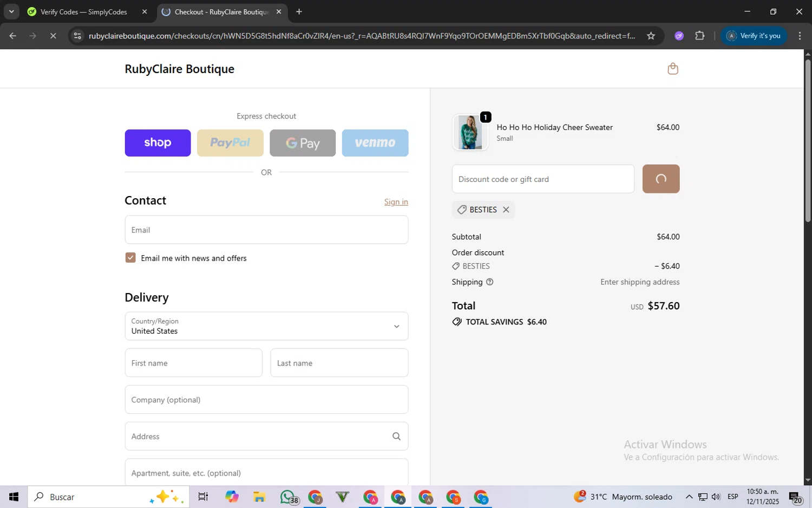The image size is (812, 508).
Task: Choose Google Pay express checkout
Action: coord(303,143)
